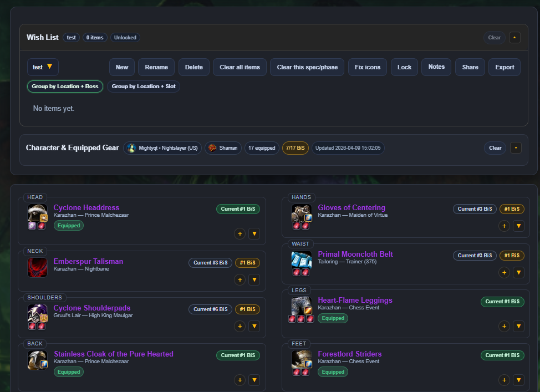The width and height of the screenshot is (540, 392).
Task: Click the Gloves of Centering item icon
Action: pos(301,215)
